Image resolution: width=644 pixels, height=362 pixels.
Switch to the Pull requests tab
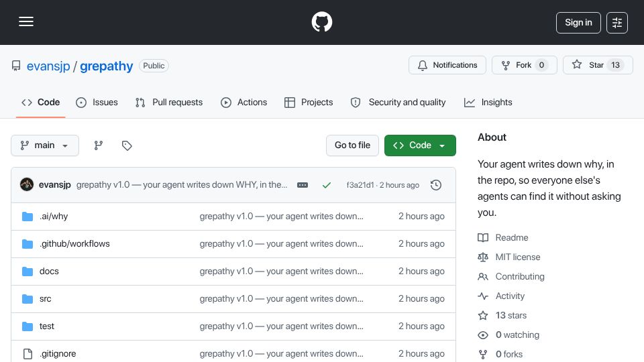[x=169, y=102]
